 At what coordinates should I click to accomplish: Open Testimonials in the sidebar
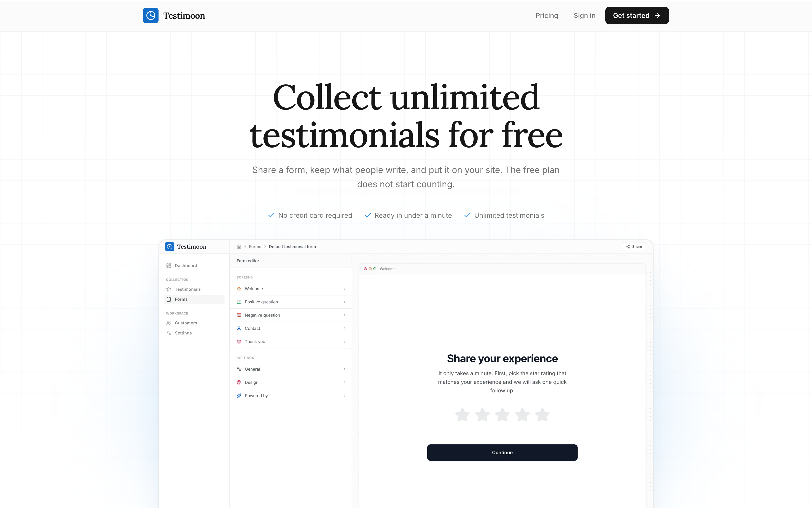(x=194, y=289)
